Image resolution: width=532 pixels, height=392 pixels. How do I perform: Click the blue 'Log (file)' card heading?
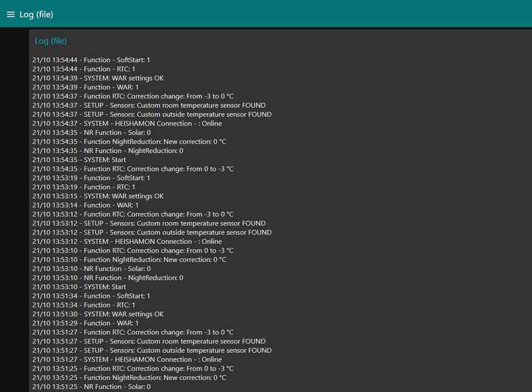[x=51, y=41]
